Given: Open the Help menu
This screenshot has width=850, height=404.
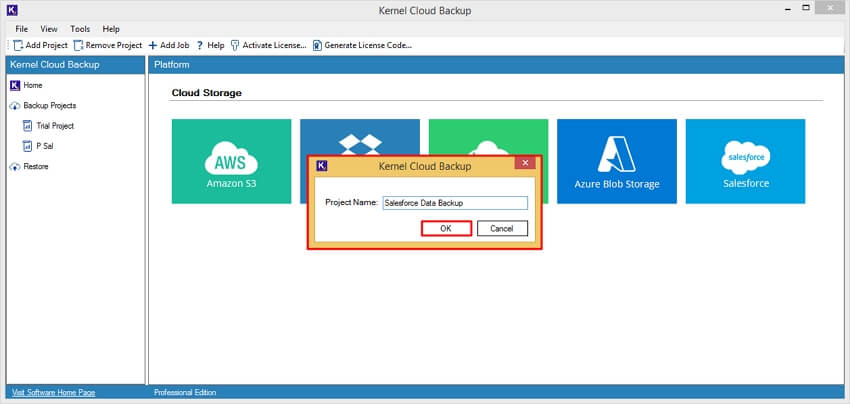Looking at the screenshot, I should [x=111, y=29].
